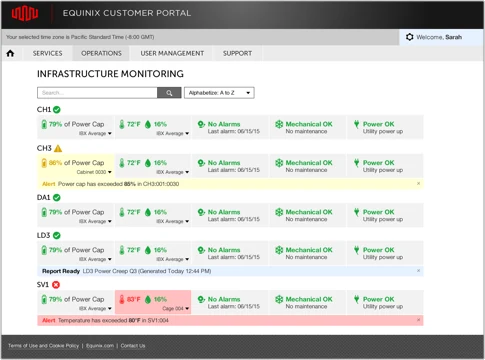The width and height of the screenshot is (485, 360).
Task: Open CH1 temperature IBX Average dropdown
Action: [173, 133]
